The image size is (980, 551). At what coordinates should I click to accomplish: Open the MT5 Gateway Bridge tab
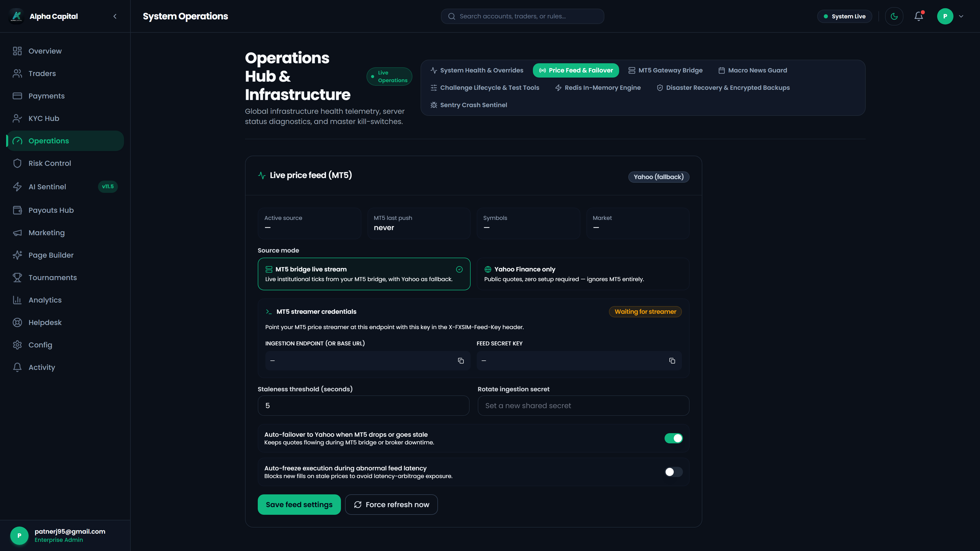665,70
